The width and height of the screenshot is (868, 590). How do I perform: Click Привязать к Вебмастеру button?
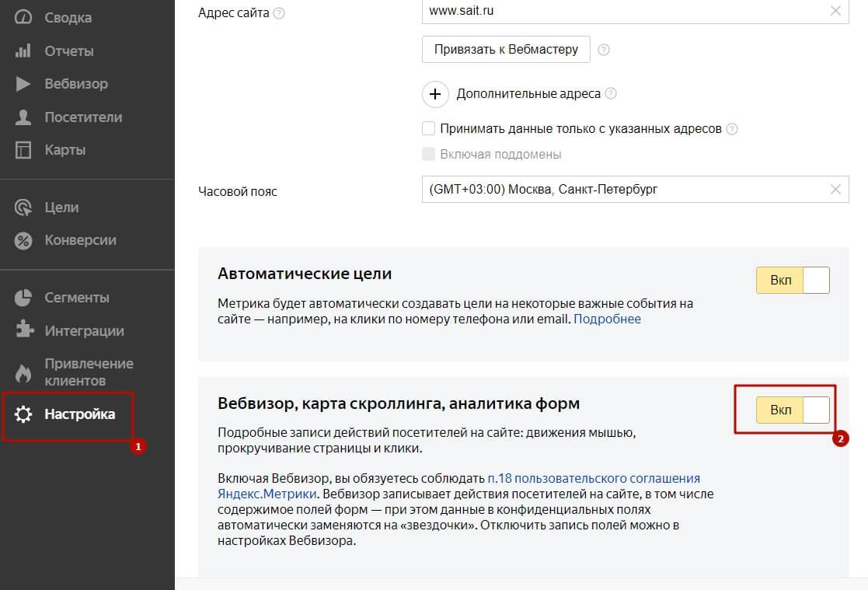pyautogui.click(x=506, y=49)
